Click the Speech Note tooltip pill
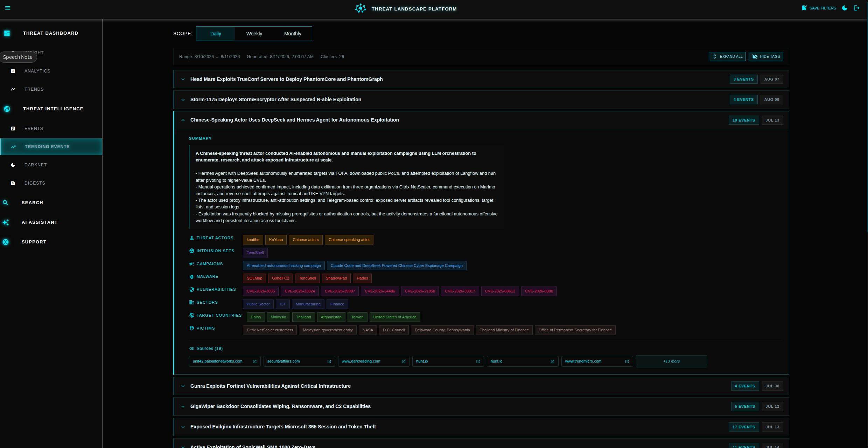The width and height of the screenshot is (868, 448). [x=18, y=57]
